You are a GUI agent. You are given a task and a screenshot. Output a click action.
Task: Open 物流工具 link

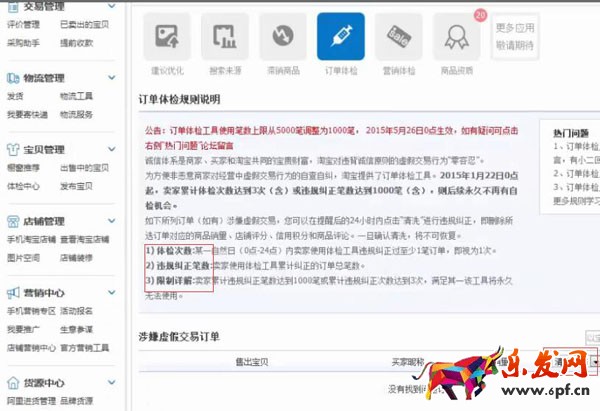pyautogui.click(x=77, y=96)
